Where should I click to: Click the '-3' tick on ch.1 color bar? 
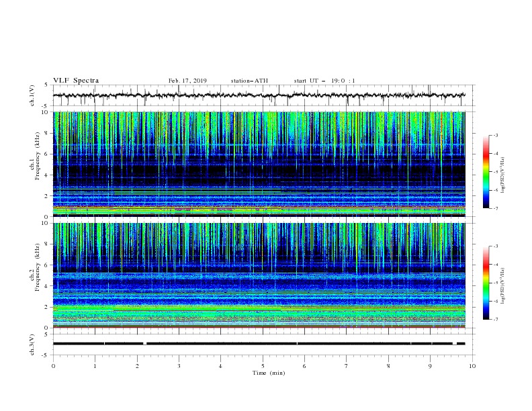495,135
